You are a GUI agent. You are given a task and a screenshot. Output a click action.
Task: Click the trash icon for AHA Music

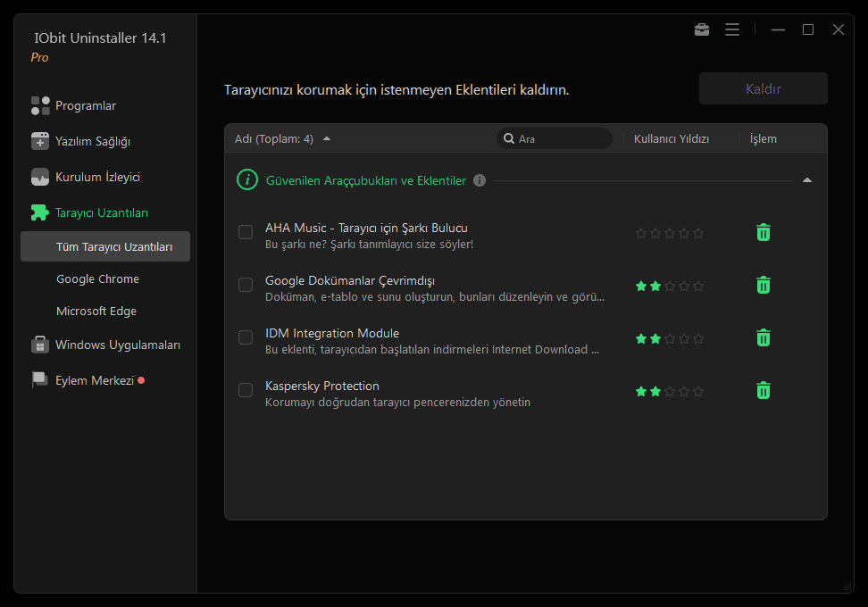pos(764,233)
